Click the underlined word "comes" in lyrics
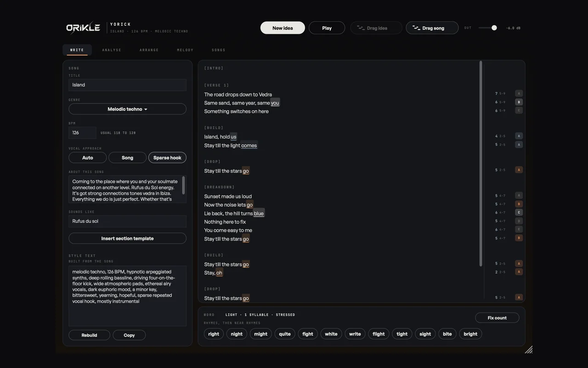This screenshot has height=368, width=588. (x=249, y=145)
